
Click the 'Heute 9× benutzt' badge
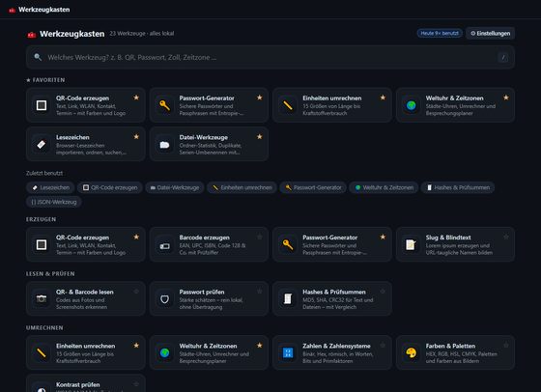click(440, 34)
